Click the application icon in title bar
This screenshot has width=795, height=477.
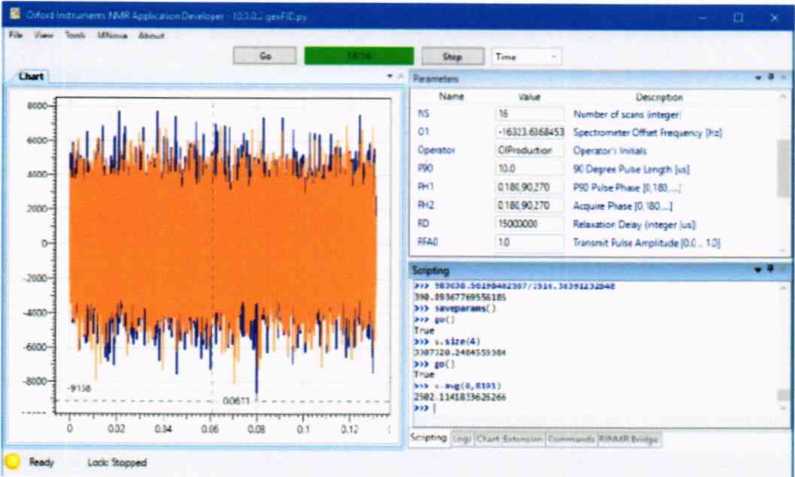point(15,15)
